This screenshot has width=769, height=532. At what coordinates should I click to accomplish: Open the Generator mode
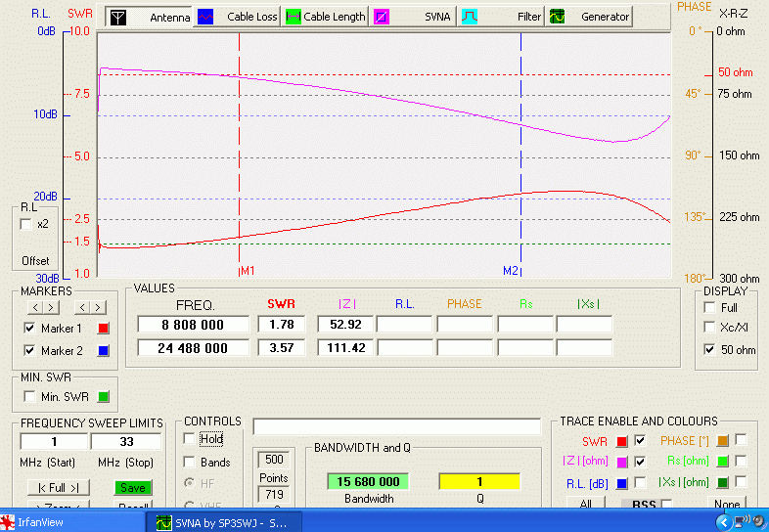[589, 17]
